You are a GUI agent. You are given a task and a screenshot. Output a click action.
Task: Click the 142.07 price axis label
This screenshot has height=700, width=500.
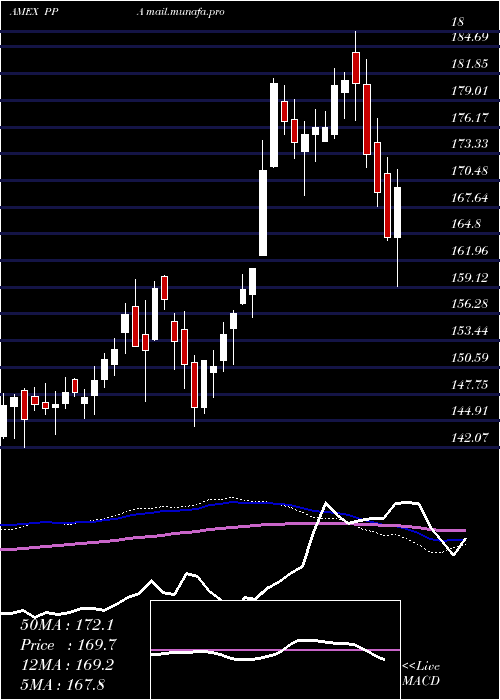470,438
